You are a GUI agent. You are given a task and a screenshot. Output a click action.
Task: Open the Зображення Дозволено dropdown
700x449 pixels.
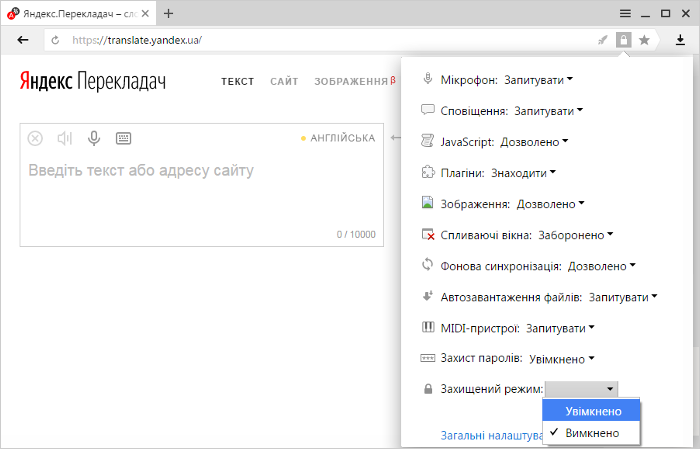pyautogui.click(x=550, y=204)
